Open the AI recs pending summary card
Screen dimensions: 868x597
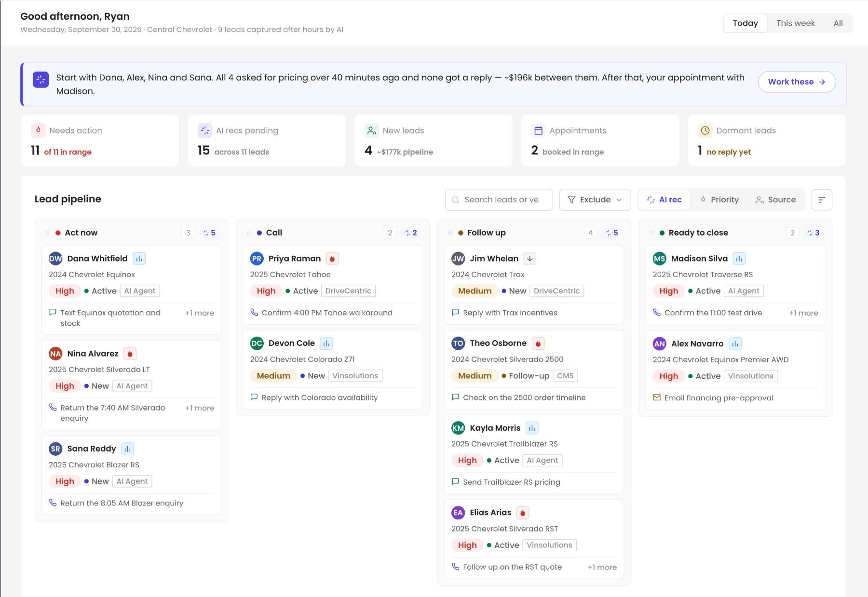267,140
